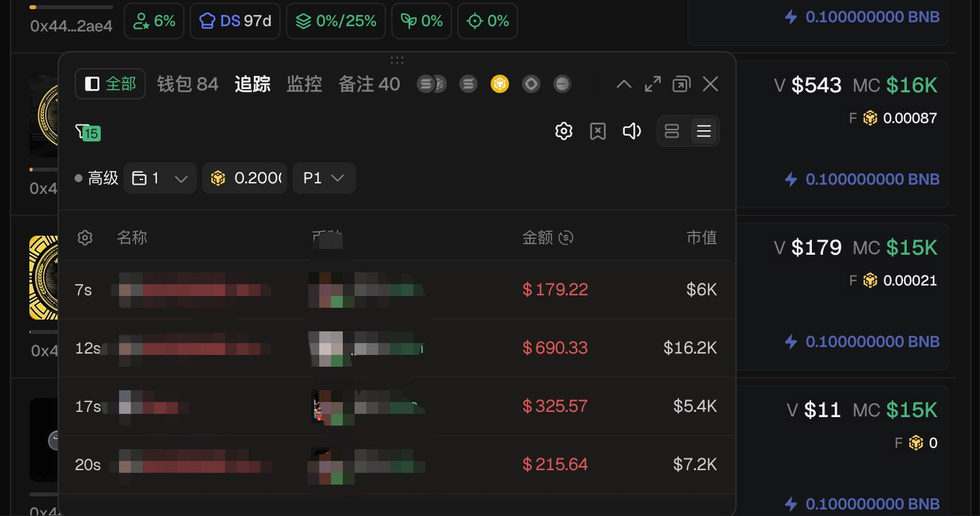The image size is (980, 516).
Task: Switch to the compact list view
Action: pyautogui.click(x=704, y=132)
